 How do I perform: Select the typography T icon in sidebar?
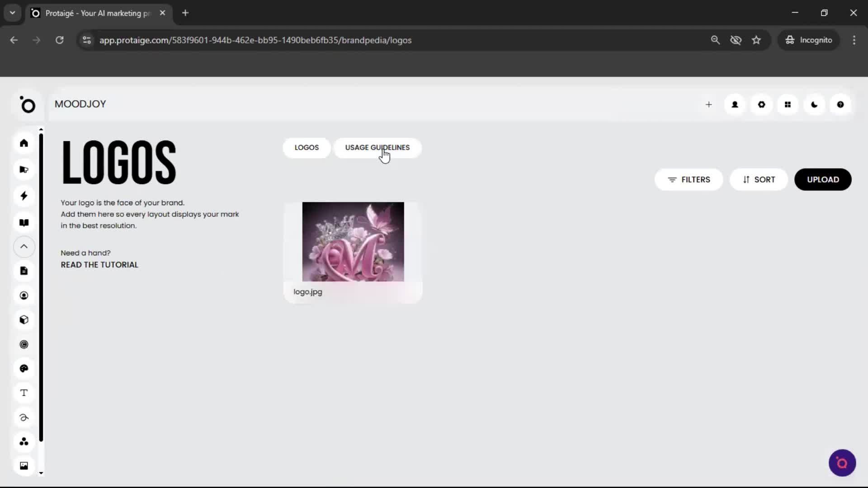coord(24,393)
